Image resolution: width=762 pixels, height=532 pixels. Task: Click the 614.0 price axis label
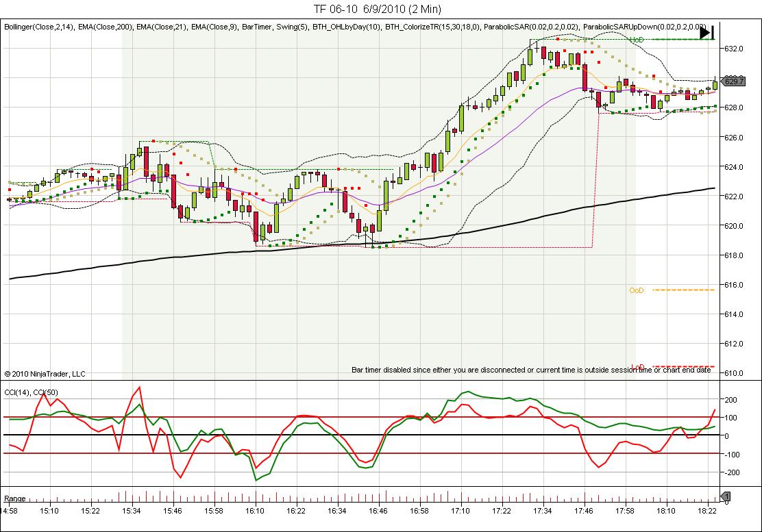click(734, 314)
